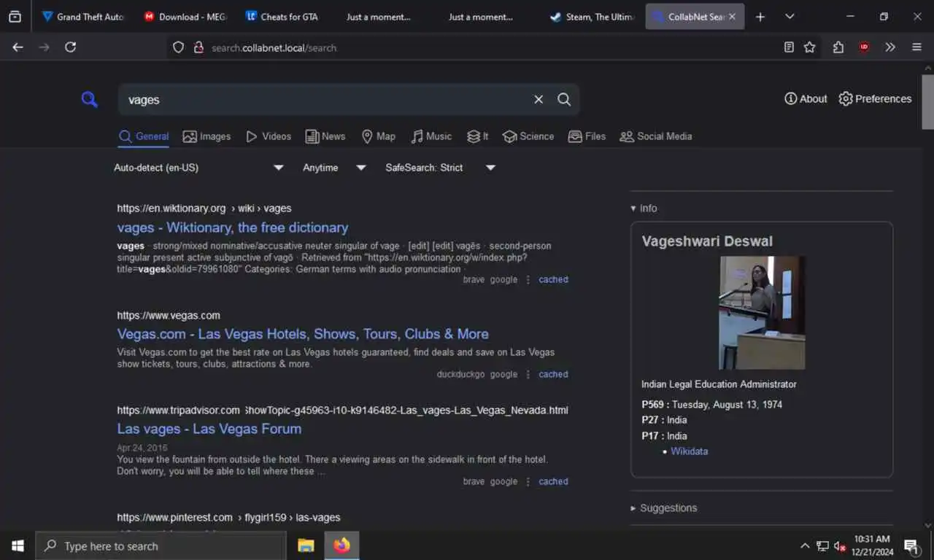Expand the Suggestions section
Screen dimensions: 934x560
coord(663,508)
